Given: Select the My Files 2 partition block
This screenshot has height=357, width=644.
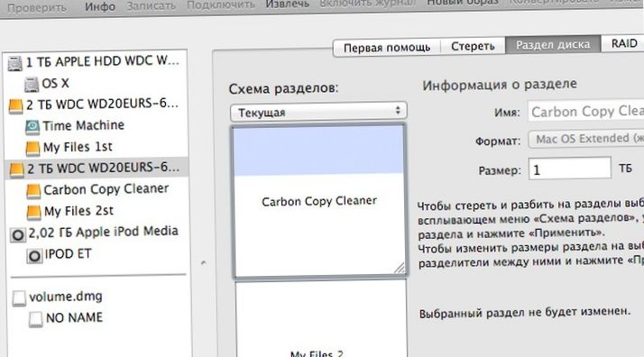Looking at the screenshot, I should [x=321, y=319].
